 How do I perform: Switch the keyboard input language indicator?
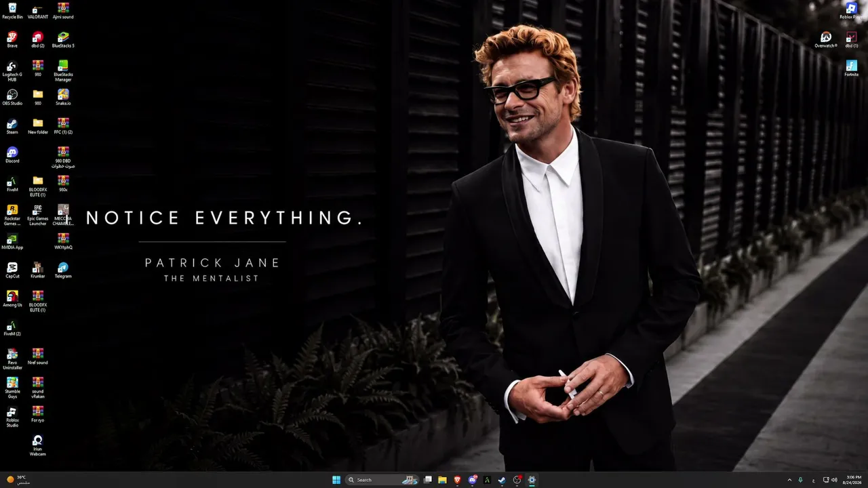coord(814,480)
